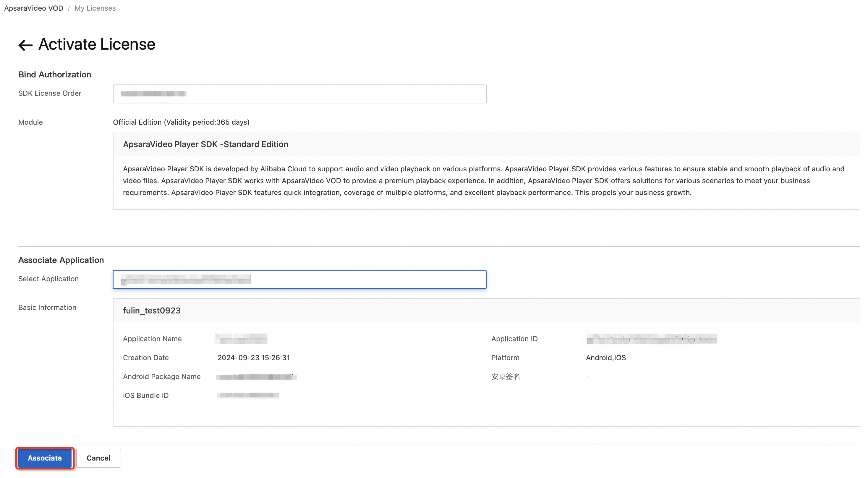Open the Select Application combo box
868x478 pixels.
coord(299,279)
